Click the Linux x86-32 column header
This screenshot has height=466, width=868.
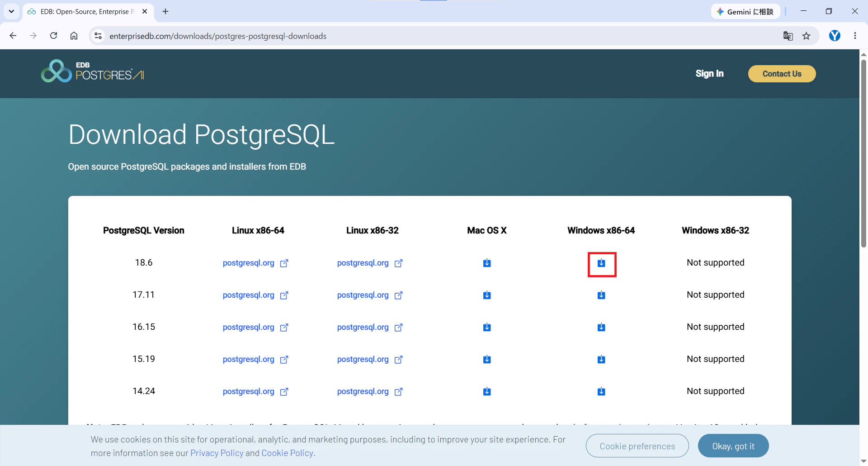(x=373, y=230)
